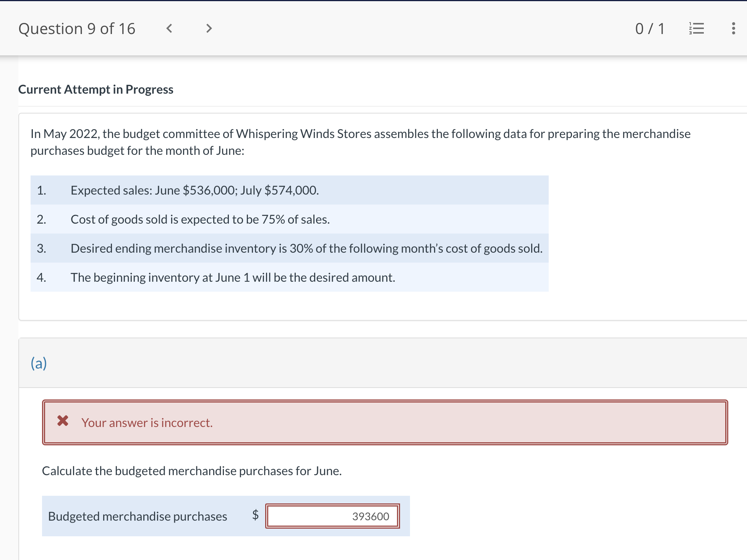
Task: Select the 'Your answer is incorrect' banner
Action: [x=385, y=422]
